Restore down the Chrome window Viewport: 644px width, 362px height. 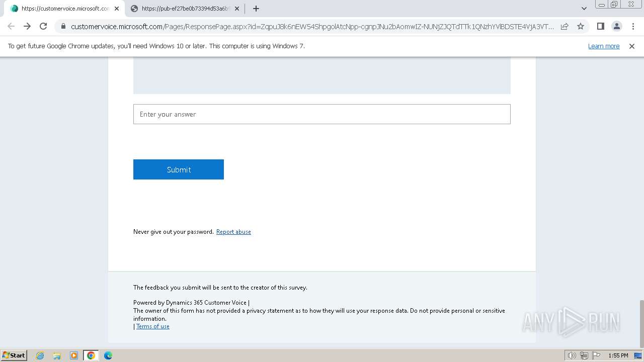614,4
